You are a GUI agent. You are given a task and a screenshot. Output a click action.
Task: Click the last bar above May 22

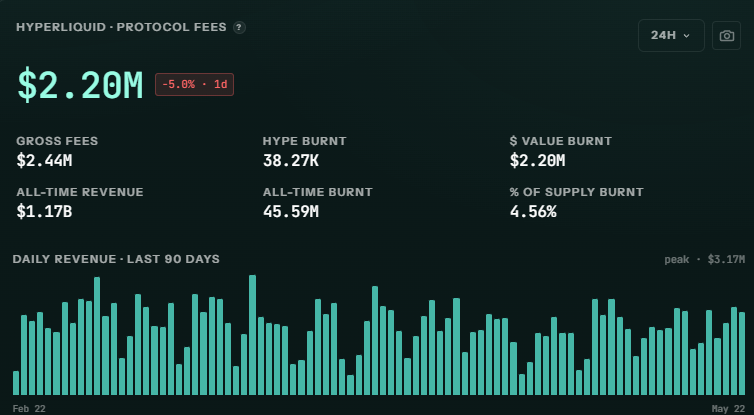coord(742,353)
